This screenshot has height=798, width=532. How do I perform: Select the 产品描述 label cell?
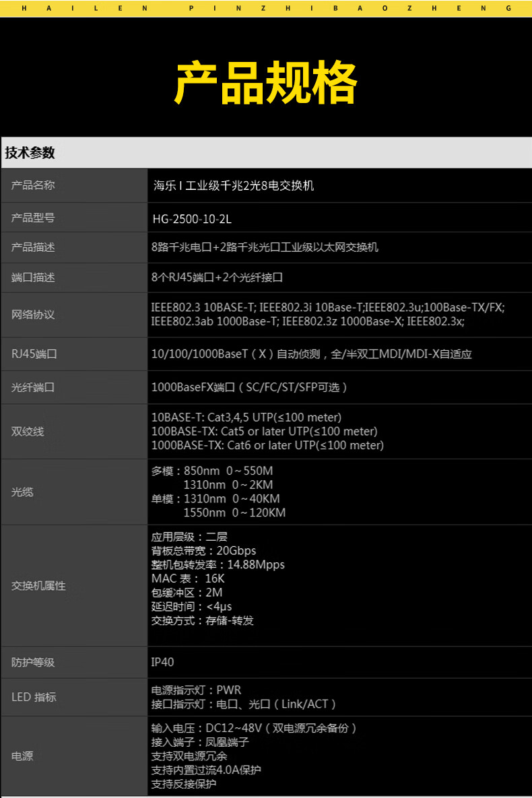click(x=74, y=247)
